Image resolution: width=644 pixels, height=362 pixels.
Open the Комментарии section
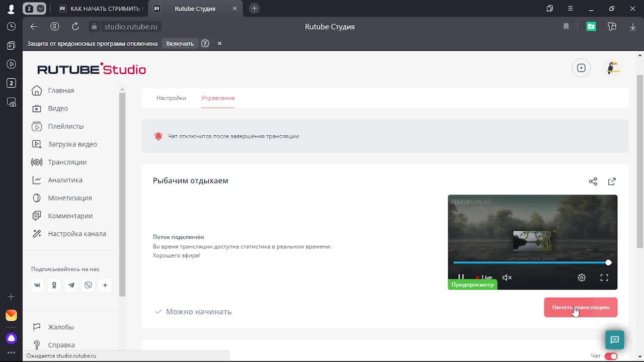pyautogui.click(x=70, y=216)
